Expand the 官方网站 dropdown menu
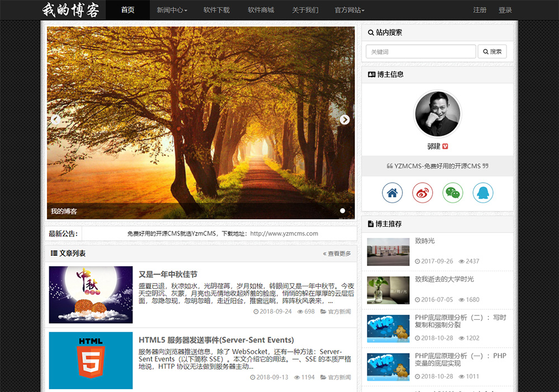Screen dimensions: 559x392 (349, 10)
